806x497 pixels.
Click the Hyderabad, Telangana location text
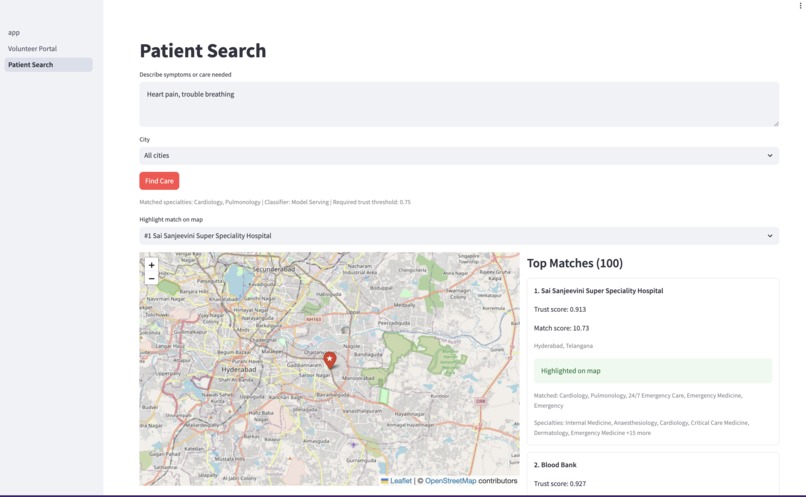563,346
